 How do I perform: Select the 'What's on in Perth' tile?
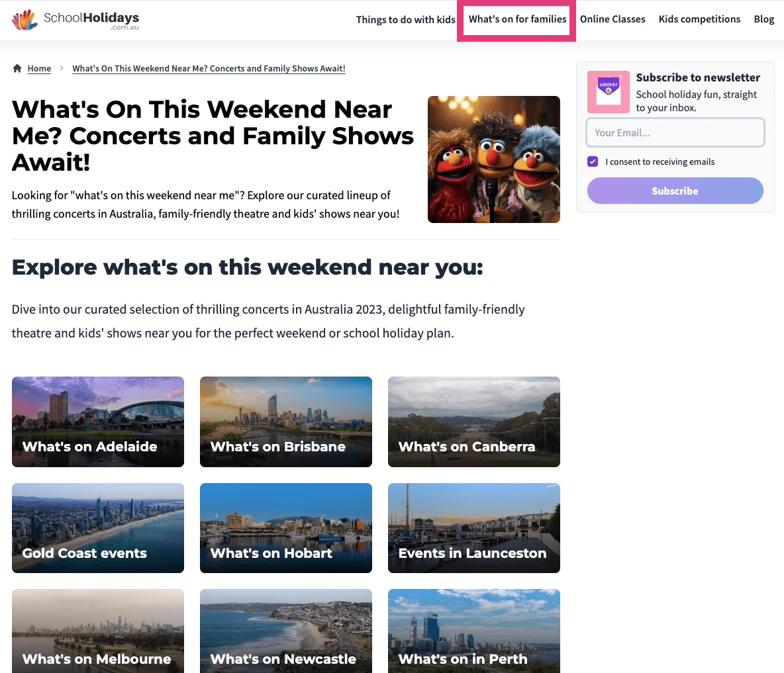click(x=473, y=631)
